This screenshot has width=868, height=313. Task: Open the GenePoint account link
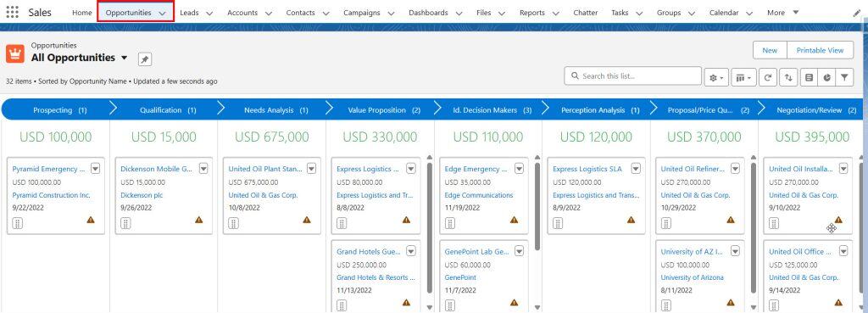point(460,277)
